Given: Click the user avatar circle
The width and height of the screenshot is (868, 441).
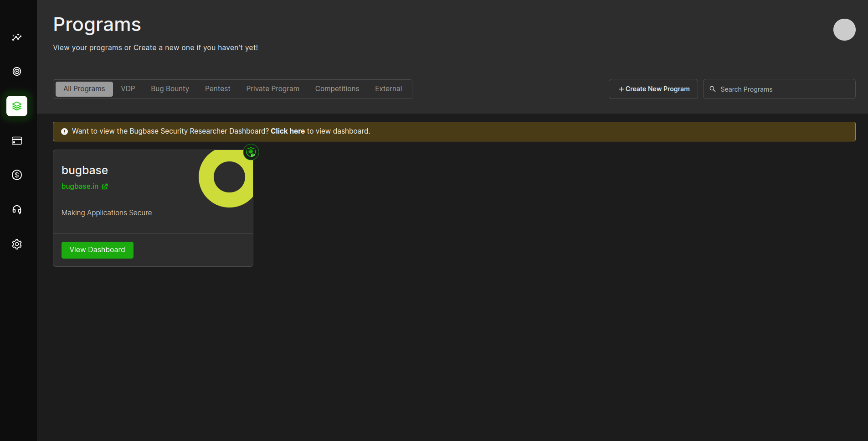Looking at the screenshot, I should pos(844,30).
